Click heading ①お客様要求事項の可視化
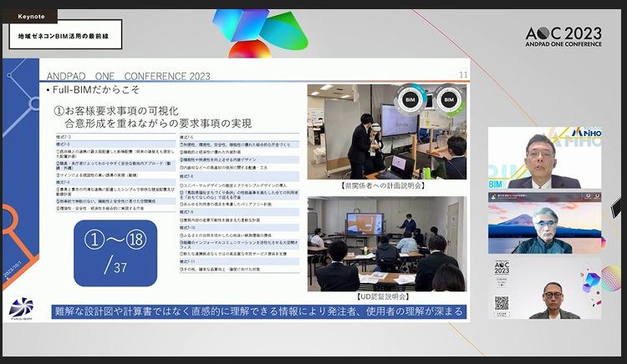Screen dimensions: 627x364 (116, 110)
